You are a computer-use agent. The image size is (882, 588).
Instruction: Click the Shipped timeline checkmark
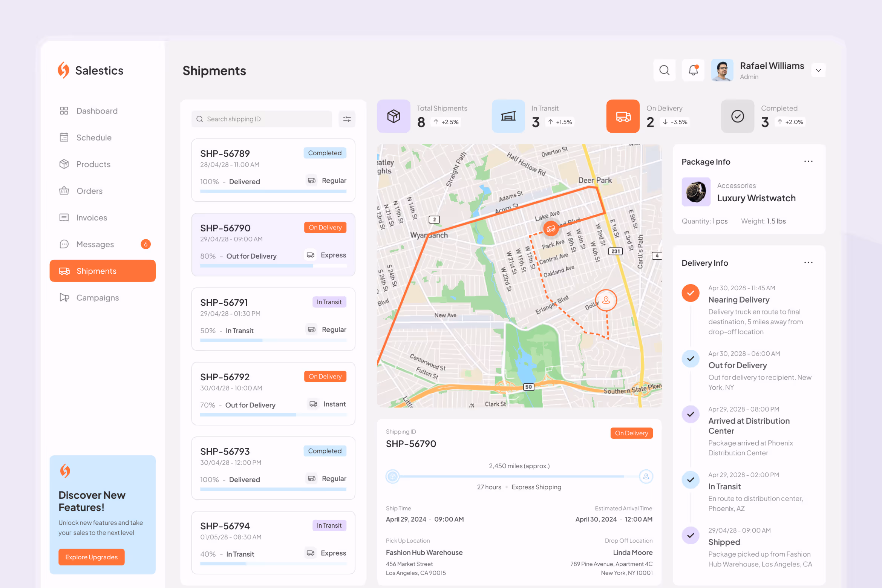click(x=691, y=535)
